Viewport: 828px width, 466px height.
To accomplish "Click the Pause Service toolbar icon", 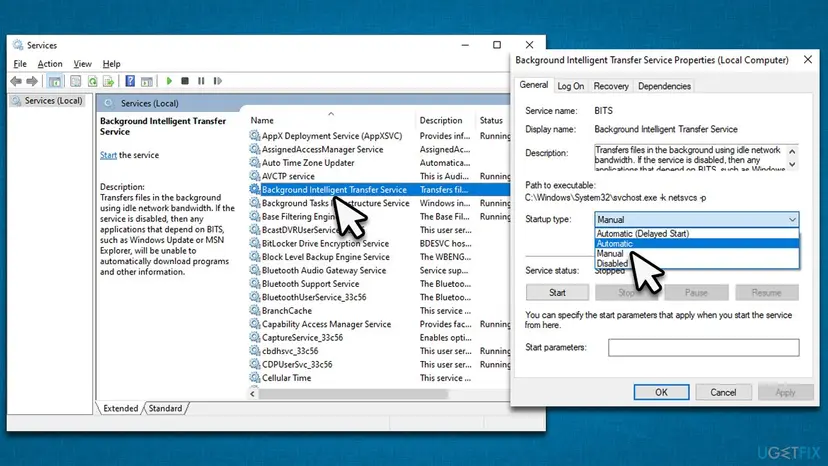I will pyautogui.click(x=201, y=81).
